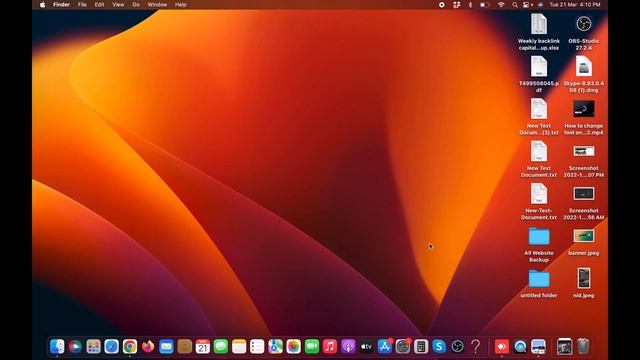Viewport: 640px width, 360px height.
Task: Open Calculator from the Dock
Action: (421, 347)
